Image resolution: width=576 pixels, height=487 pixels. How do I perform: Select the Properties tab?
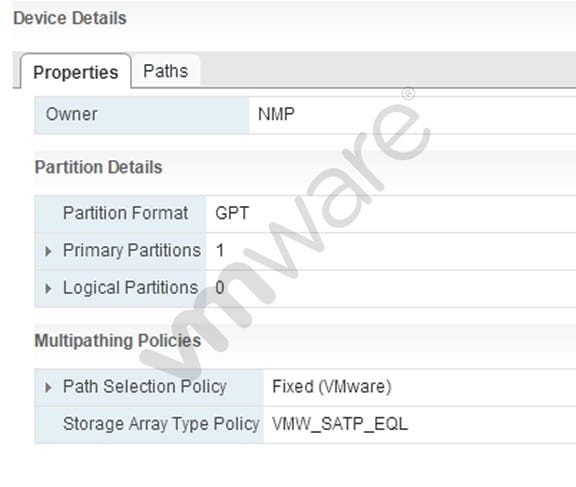tap(76, 72)
